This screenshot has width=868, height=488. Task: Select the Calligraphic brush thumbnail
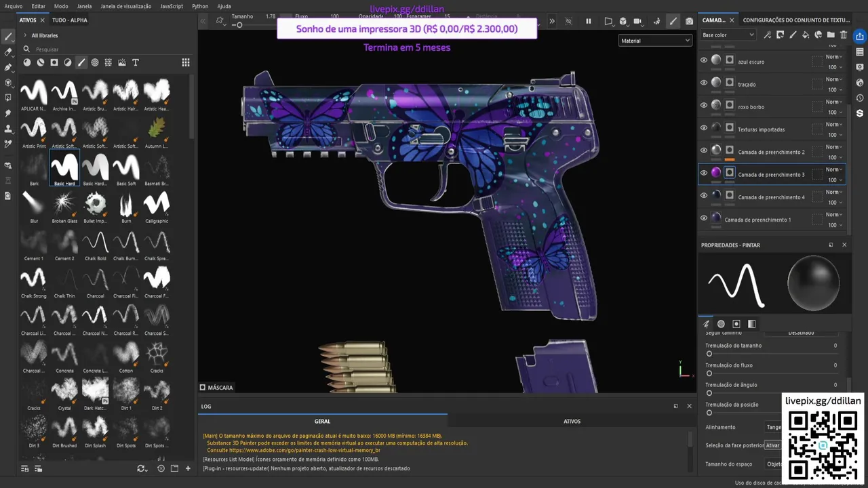(157, 206)
